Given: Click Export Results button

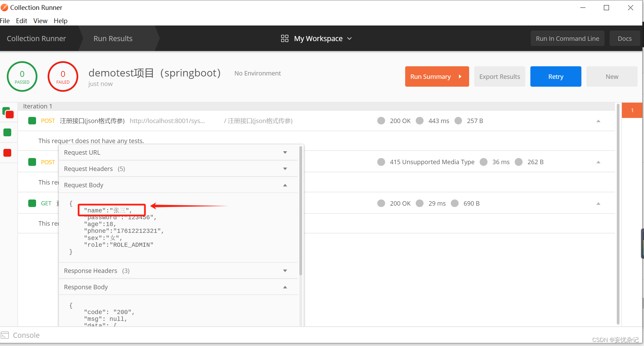Looking at the screenshot, I should point(499,76).
